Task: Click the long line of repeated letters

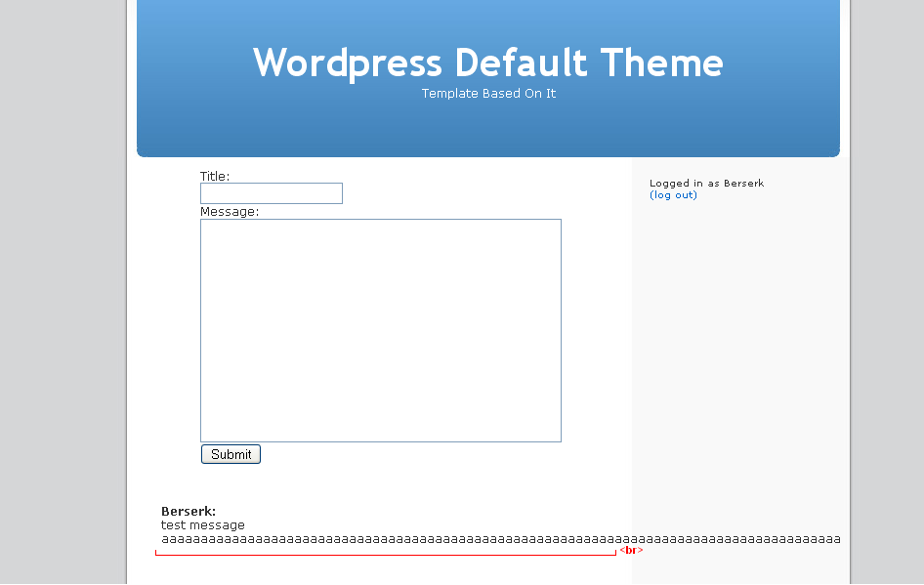Action: point(440,538)
